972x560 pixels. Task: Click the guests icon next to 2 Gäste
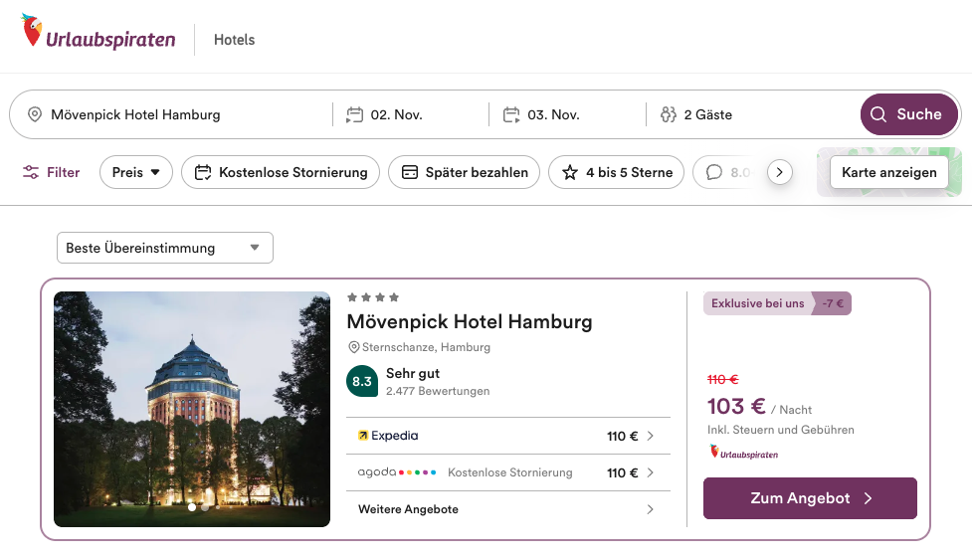(668, 114)
